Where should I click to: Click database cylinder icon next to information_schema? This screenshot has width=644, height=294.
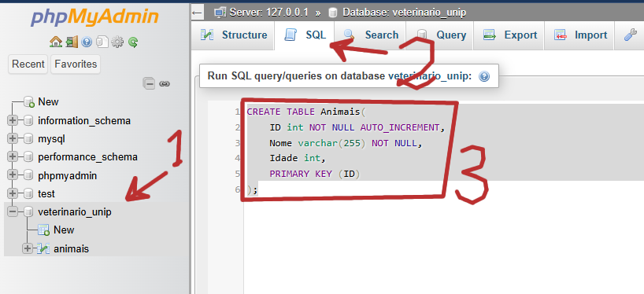point(28,120)
